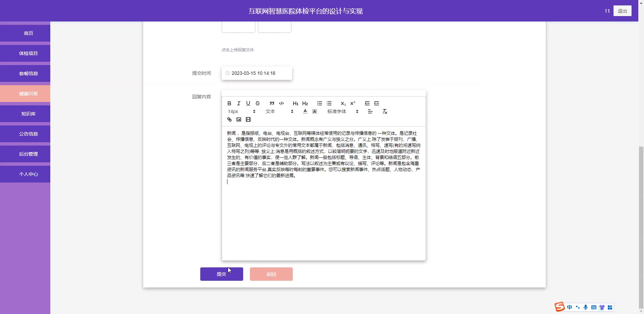The height and width of the screenshot is (314, 644).
Task: Insert a blockquote in the reply
Action: (272, 103)
